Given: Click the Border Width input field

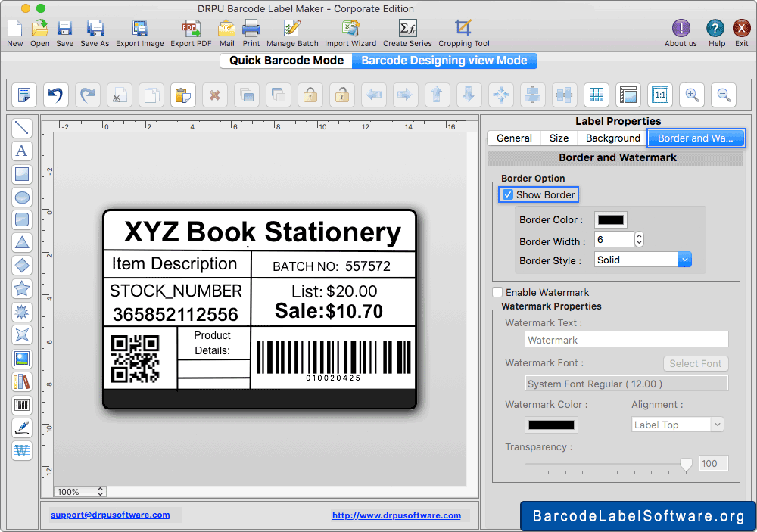Looking at the screenshot, I should coord(614,239).
